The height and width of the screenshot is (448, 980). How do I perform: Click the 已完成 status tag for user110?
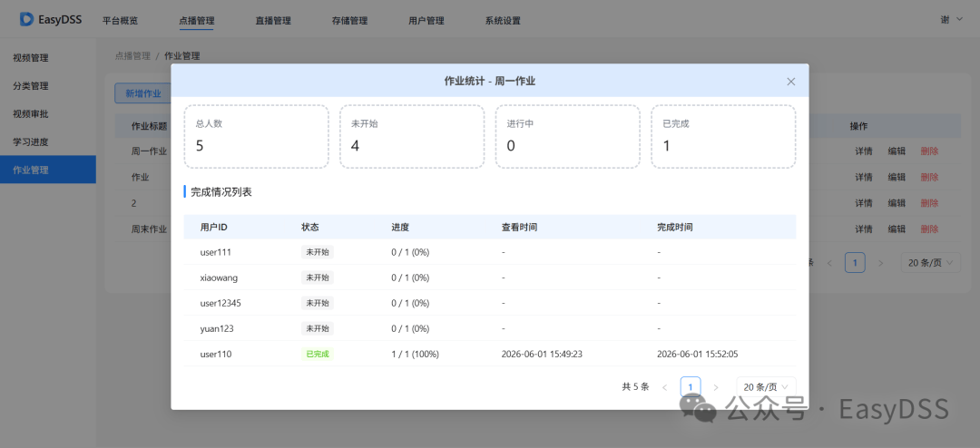coord(318,354)
